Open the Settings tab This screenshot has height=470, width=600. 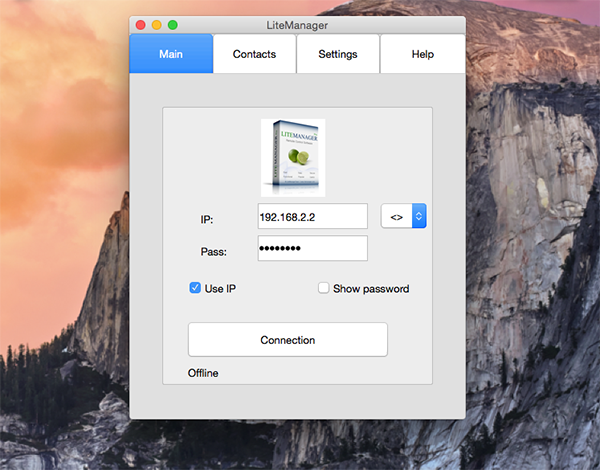pos(338,54)
